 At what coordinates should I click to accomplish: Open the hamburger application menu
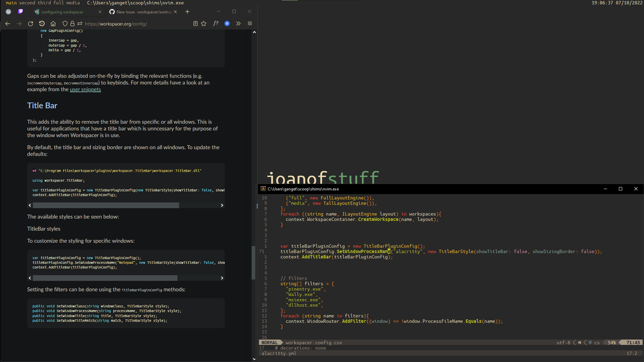[x=250, y=23]
